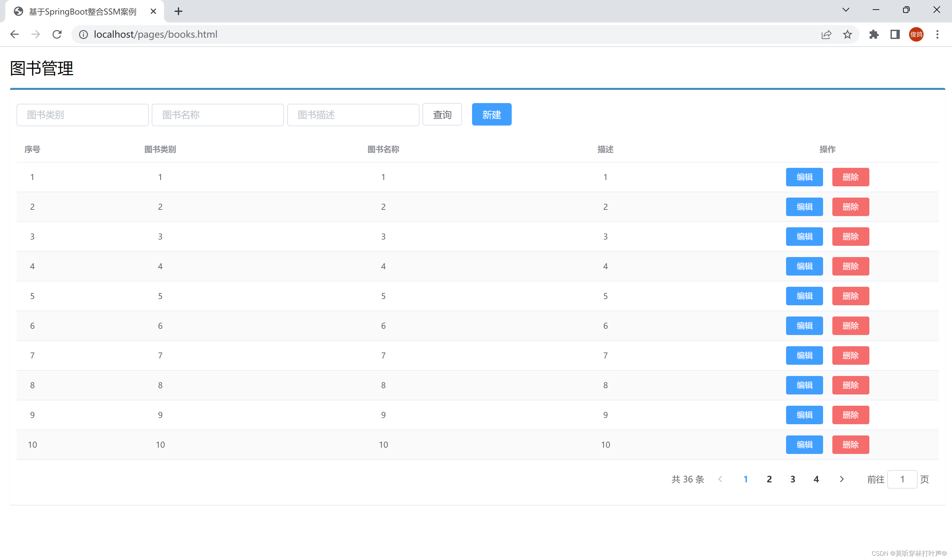Edit the book in row 5
The image size is (952, 560).
(x=804, y=296)
